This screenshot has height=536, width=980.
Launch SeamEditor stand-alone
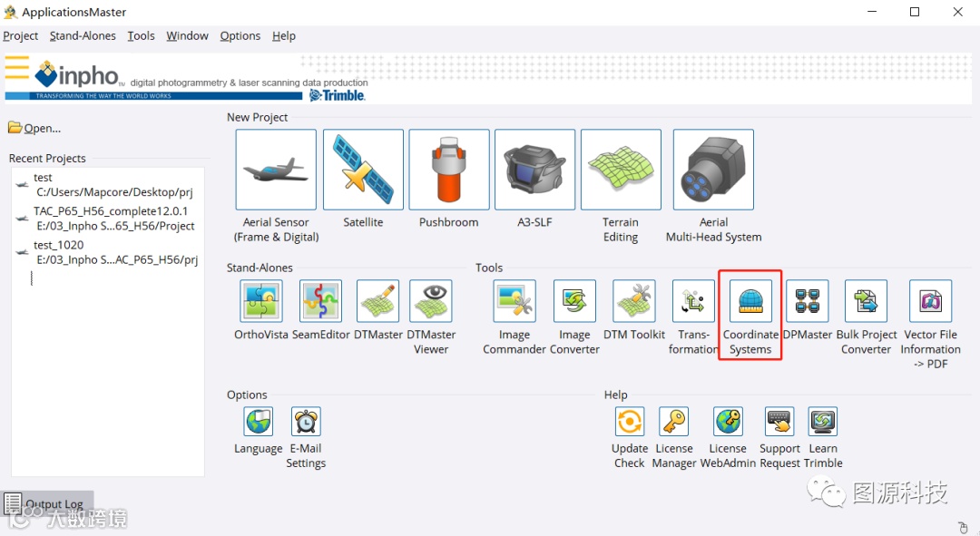point(320,301)
